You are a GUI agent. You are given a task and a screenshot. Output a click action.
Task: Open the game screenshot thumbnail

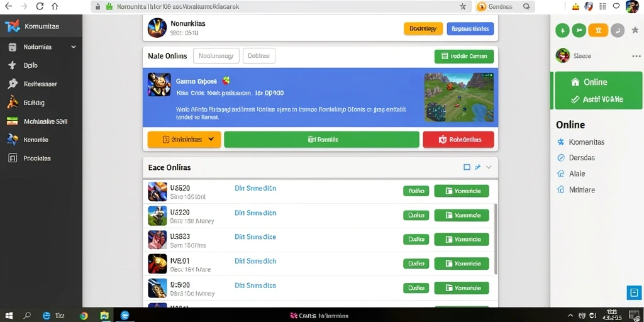[458, 97]
